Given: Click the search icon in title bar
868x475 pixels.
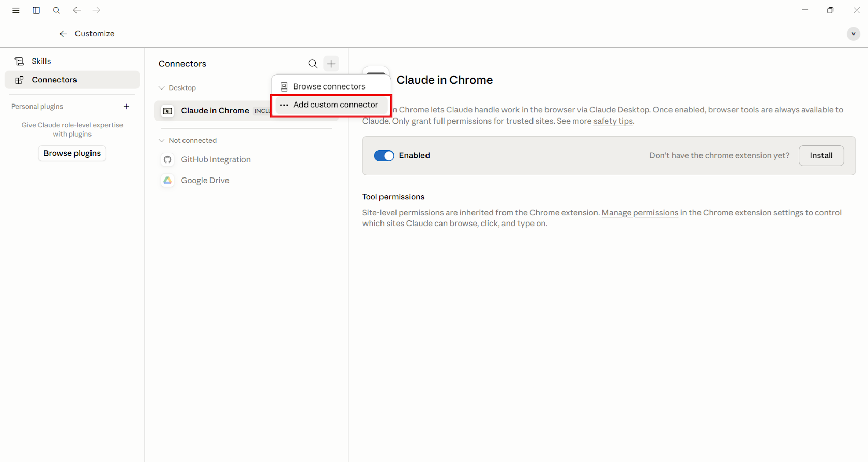Looking at the screenshot, I should tap(56, 10).
